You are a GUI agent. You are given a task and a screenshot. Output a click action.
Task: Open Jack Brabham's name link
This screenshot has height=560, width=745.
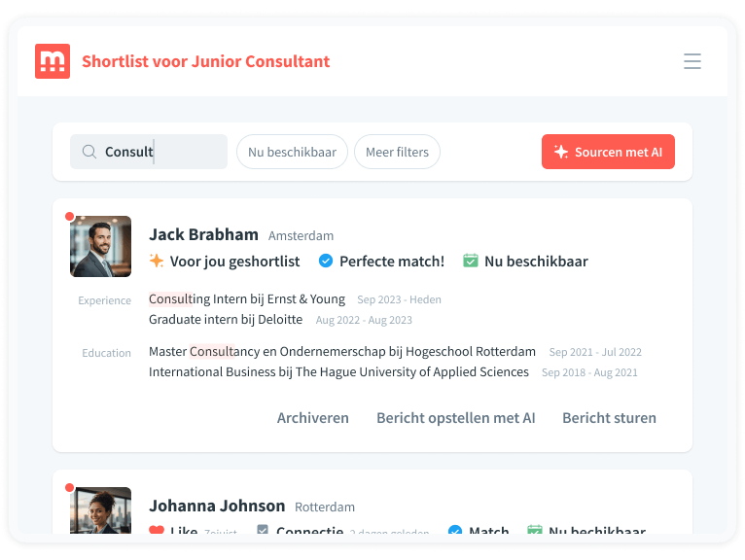(203, 234)
